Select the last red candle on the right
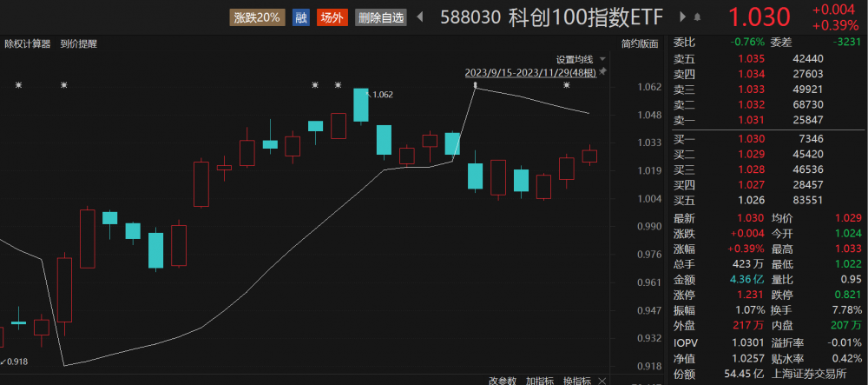Screen dimensions: 868x385 click(x=589, y=156)
